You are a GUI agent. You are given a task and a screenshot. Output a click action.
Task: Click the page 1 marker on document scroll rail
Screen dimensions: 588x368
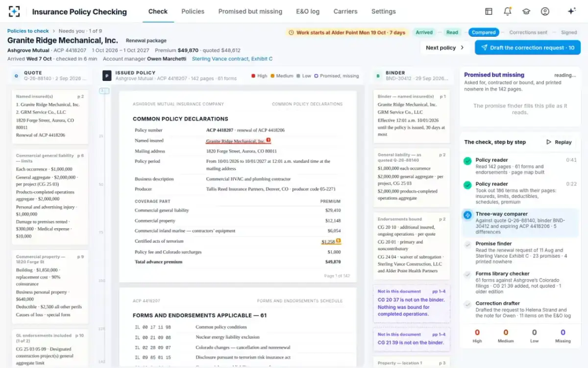[x=104, y=91]
